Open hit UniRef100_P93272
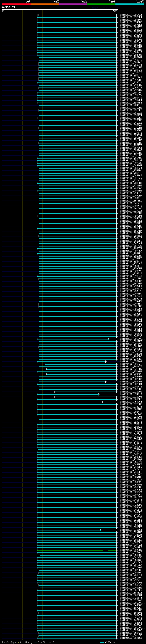This screenshot has height=644, width=146. tap(131, 145)
